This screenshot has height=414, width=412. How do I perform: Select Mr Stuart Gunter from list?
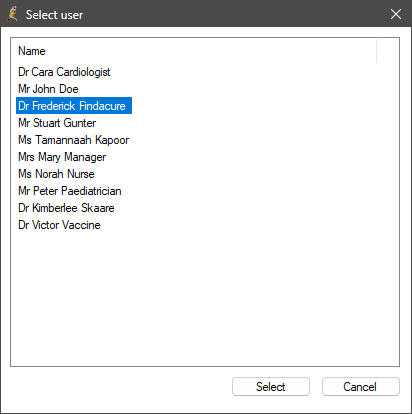[57, 123]
